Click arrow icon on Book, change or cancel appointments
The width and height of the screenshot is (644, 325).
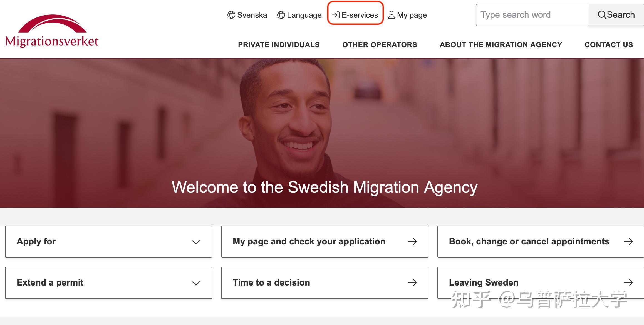628,242
